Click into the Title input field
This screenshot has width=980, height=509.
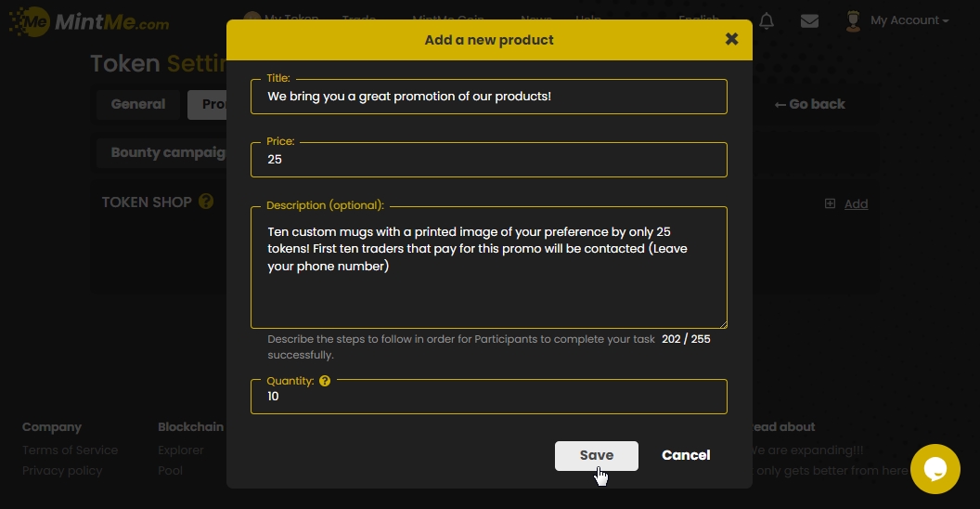coord(488,97)
